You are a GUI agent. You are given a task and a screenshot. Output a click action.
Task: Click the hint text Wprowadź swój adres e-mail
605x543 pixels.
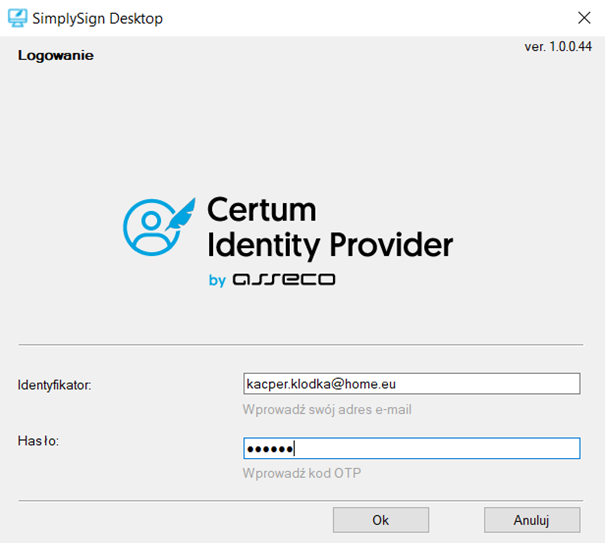tap(327, 409)
